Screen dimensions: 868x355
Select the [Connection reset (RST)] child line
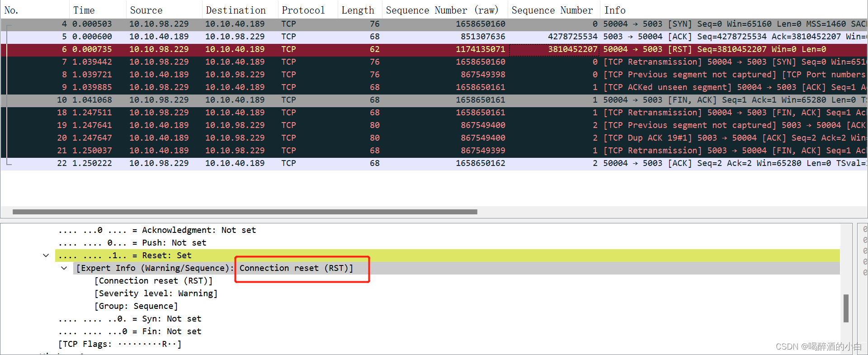tap(153, 281)
